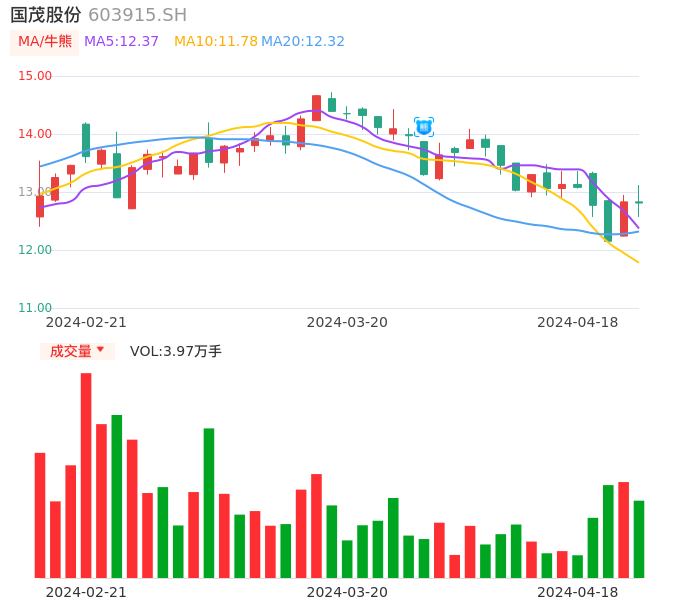Click the 12.00 price axis label
The image size is (686, 606).
35,250
